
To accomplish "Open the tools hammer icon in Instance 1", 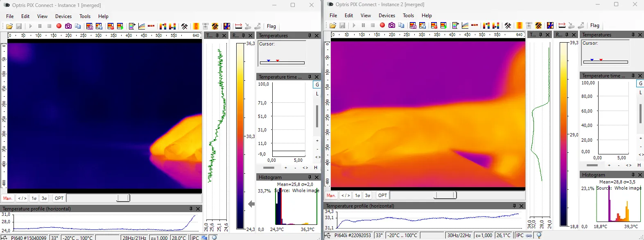I will click(185, 26).
